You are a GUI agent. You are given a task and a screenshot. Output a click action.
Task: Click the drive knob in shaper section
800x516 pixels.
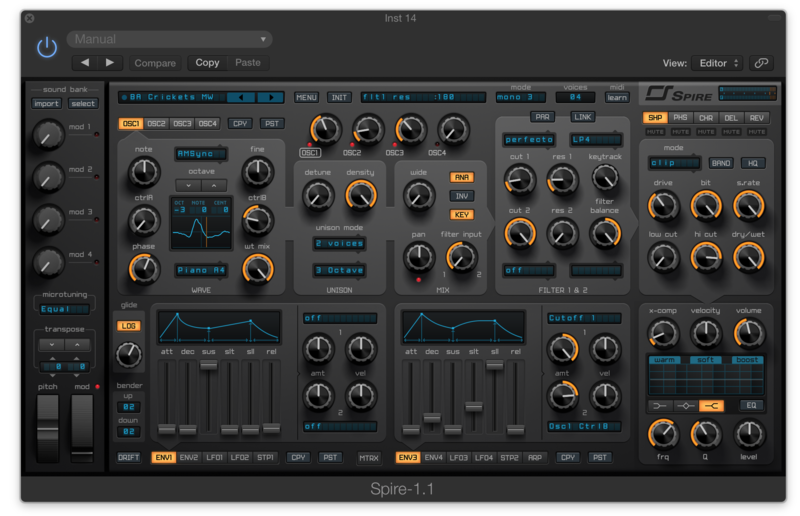pos(663,206)
